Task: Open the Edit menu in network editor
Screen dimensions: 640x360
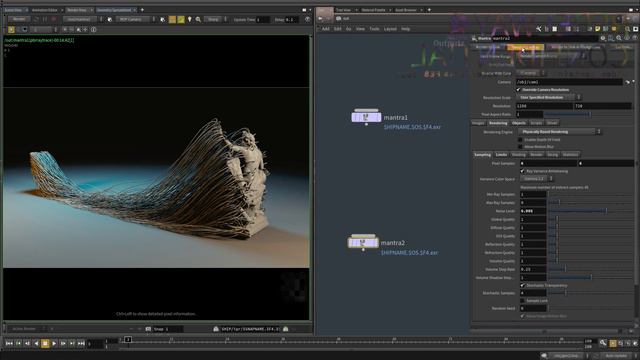Action: [338, 29]
